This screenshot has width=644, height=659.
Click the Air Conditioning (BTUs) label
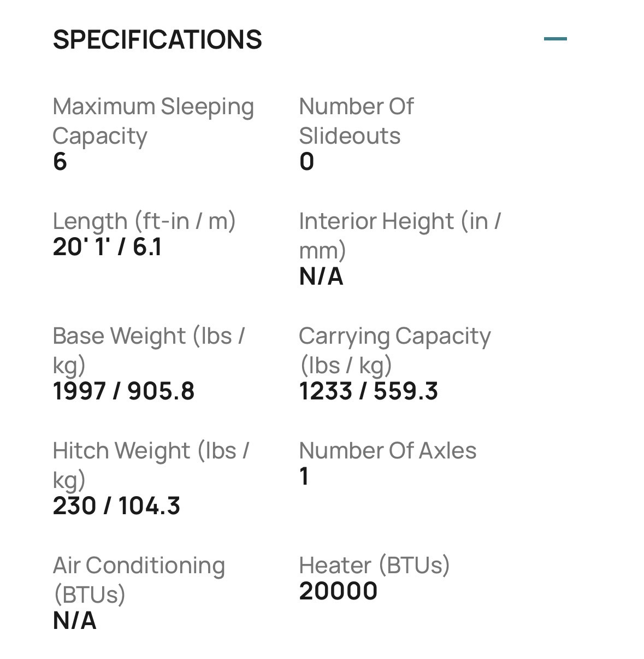click(139, 580)
